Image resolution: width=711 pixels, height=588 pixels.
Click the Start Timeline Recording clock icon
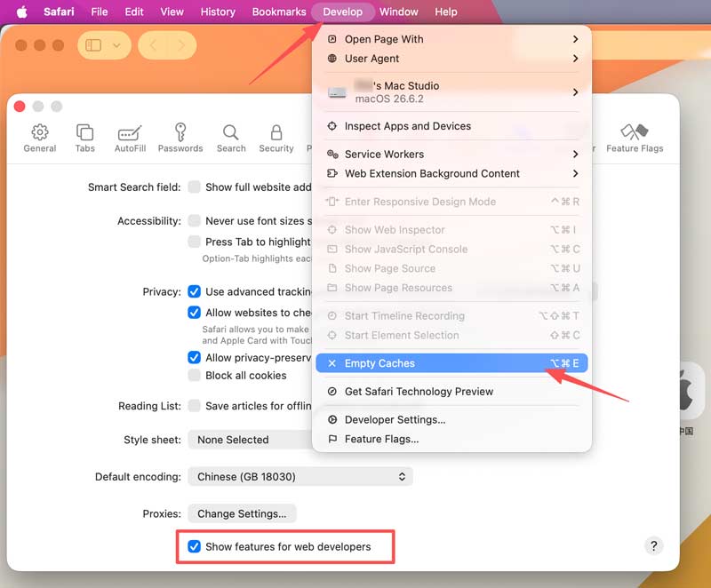(332, 315)
